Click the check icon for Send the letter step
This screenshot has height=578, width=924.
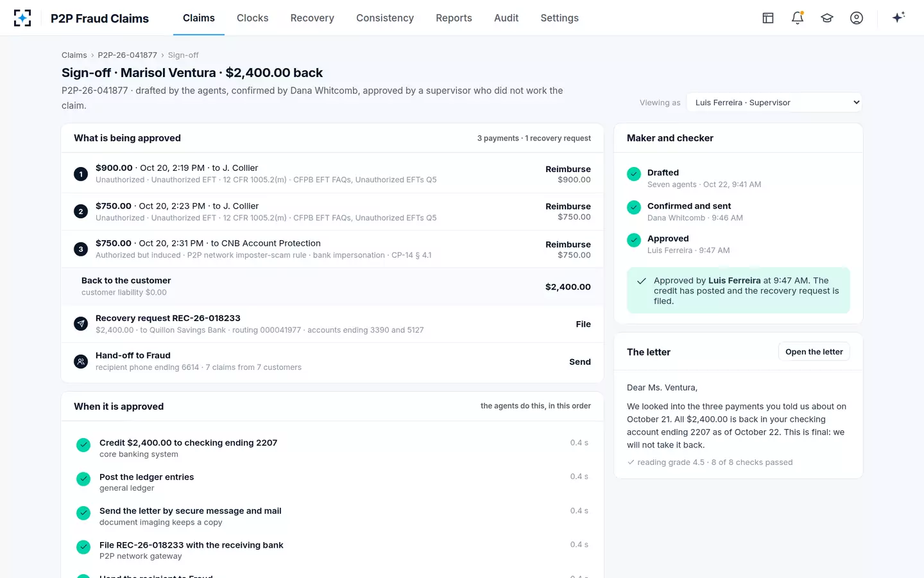tap(83, 512)
